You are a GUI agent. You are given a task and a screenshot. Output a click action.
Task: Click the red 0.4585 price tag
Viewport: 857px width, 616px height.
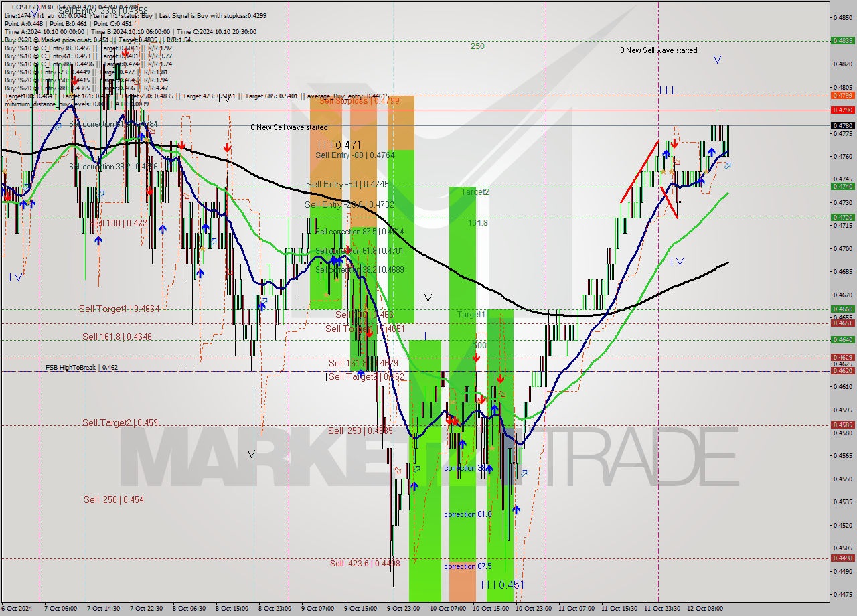click(x=842, y=425)
